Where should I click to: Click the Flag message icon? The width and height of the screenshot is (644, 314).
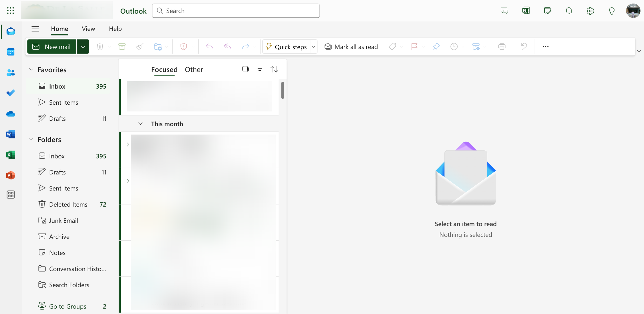pos(414,47)
